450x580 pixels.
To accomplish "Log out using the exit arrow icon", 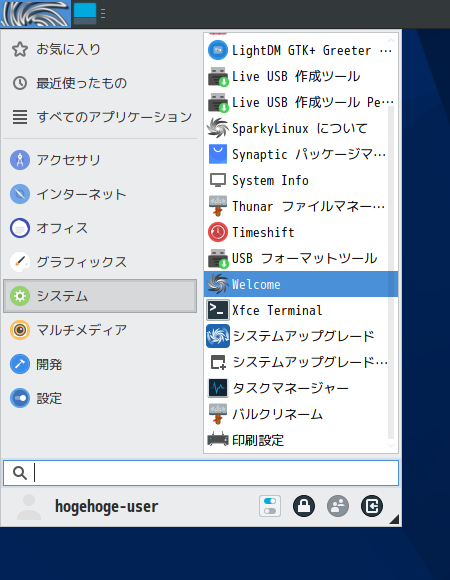I will point(372,506).
